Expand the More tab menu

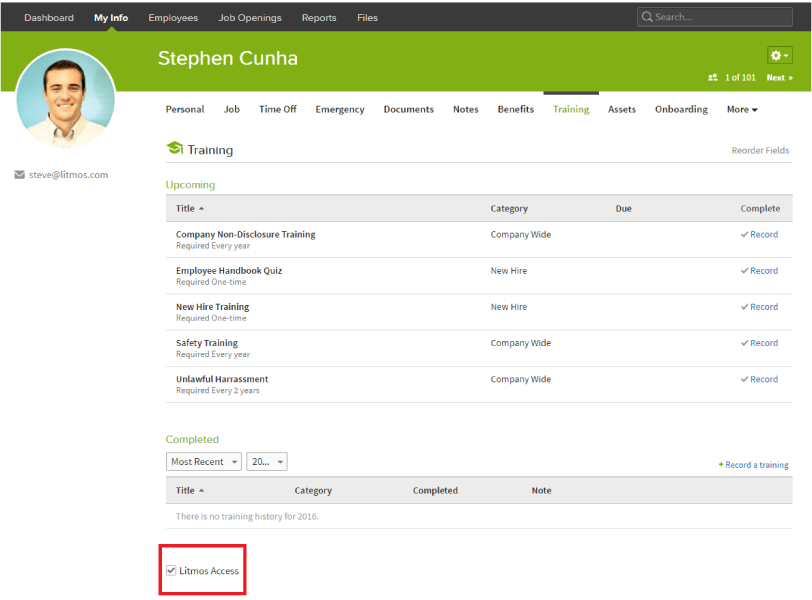[742, 110]
